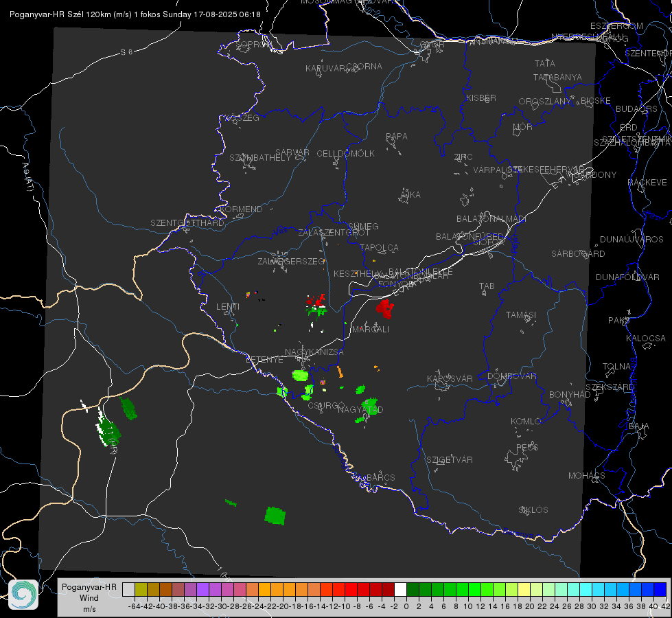Select the gray swatch at legend's left end
This screenshot has height=618, width=672.
coord(128,589)
